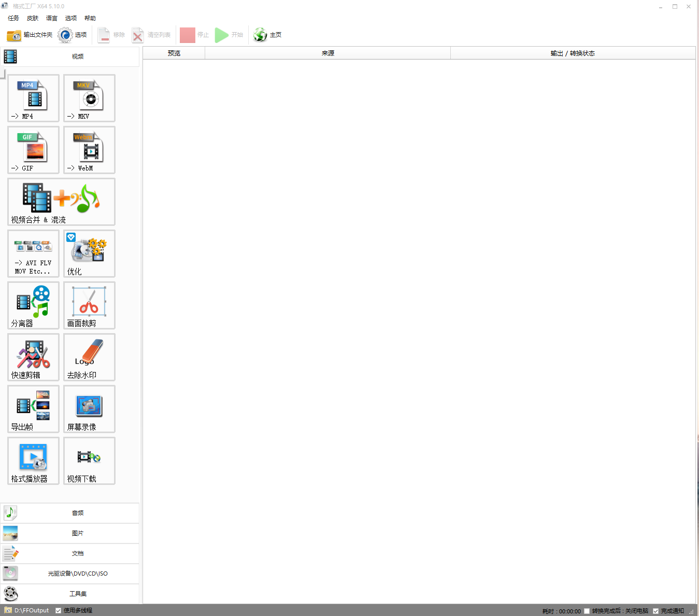Open the 选项 menu in the menu bar
The image size is (699, 616).
tap(71, 18)
